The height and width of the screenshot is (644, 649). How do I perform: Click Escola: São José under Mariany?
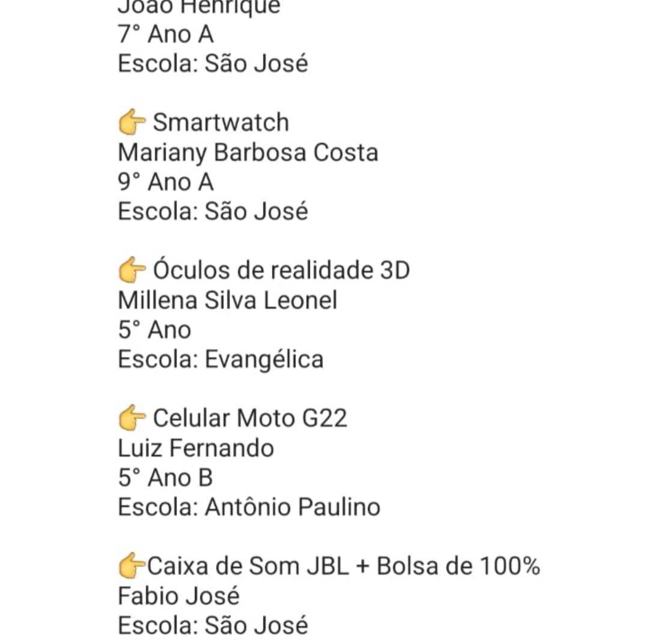point(213,212)
